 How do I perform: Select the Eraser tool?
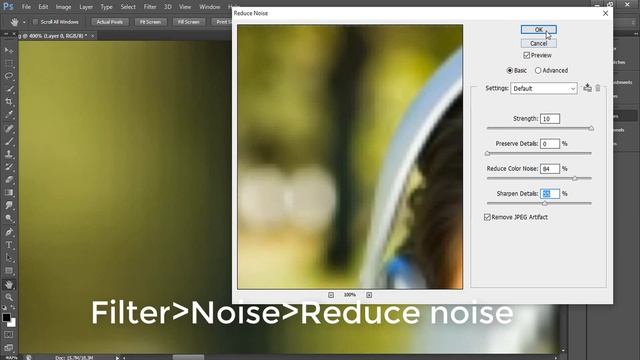tap(9, 180)
